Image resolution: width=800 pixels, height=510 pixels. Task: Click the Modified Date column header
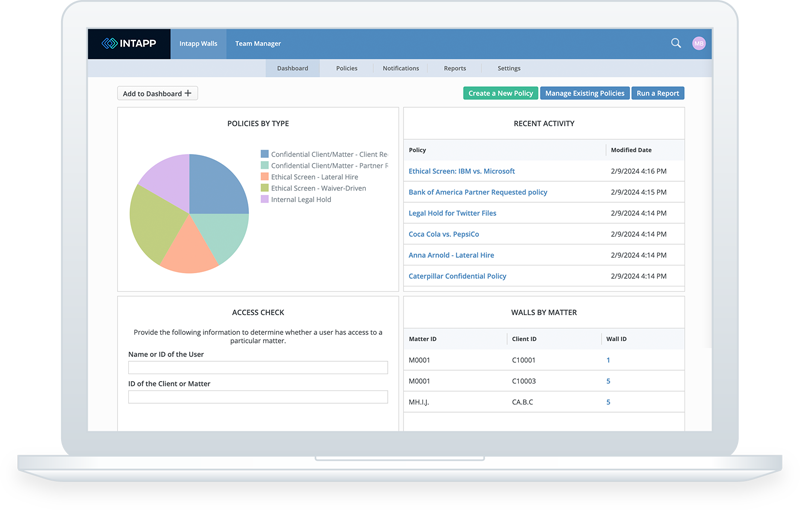pos(631,150)
